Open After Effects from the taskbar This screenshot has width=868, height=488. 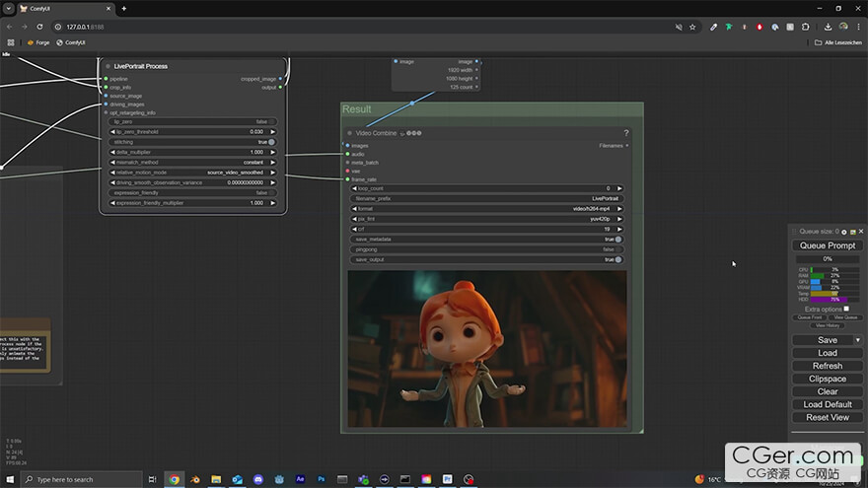tap(300, 479)
